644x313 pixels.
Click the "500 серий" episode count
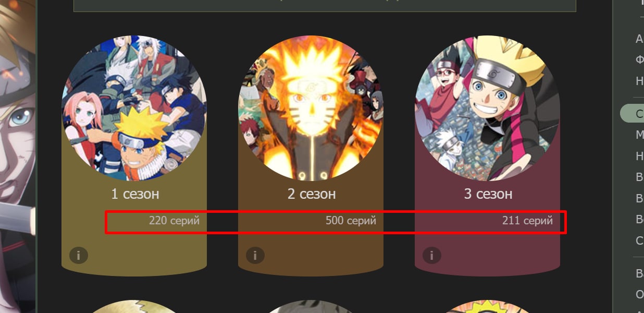click(x=351, y=221)
